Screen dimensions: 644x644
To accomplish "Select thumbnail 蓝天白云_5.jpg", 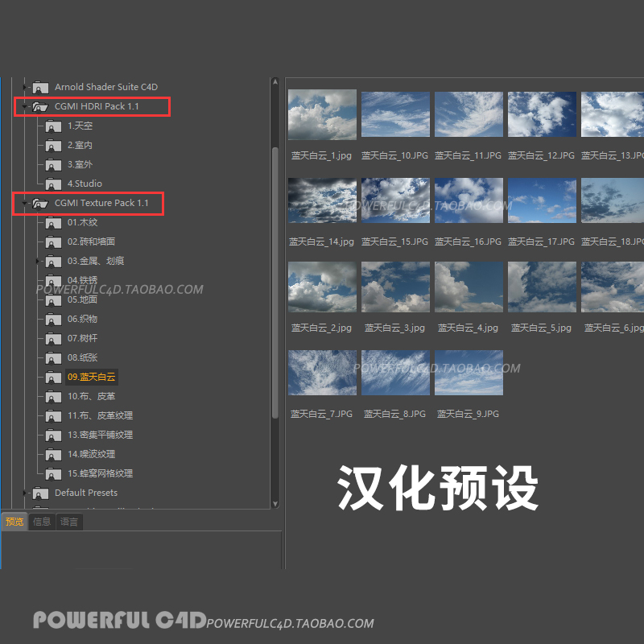I will pos(542,287).
